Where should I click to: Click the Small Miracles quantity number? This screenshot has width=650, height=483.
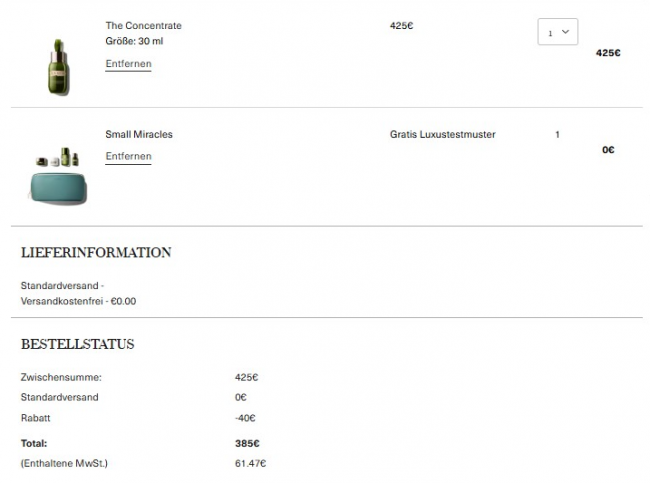[x=557, y=134]
